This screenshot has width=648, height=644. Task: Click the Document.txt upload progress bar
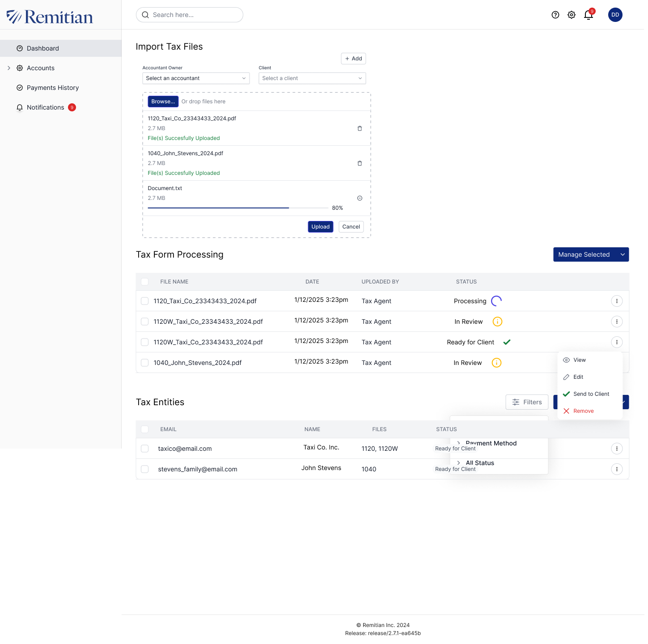pos(238,208)
